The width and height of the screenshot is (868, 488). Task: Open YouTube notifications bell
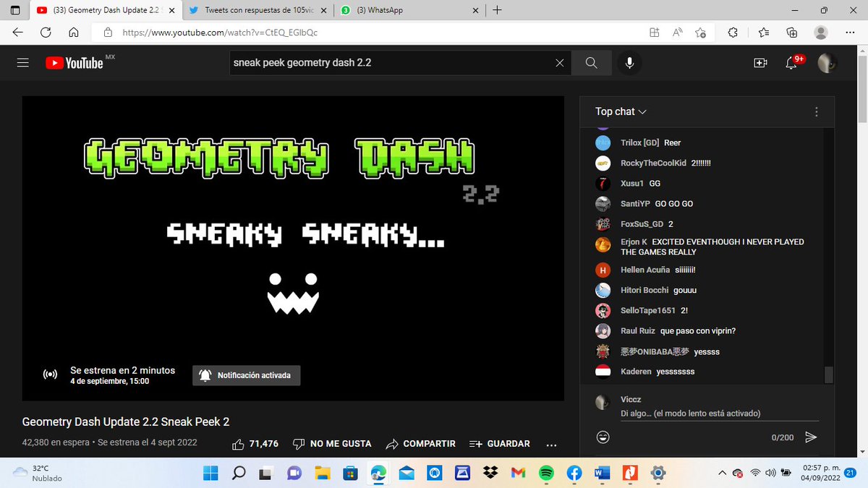[793, 63]
